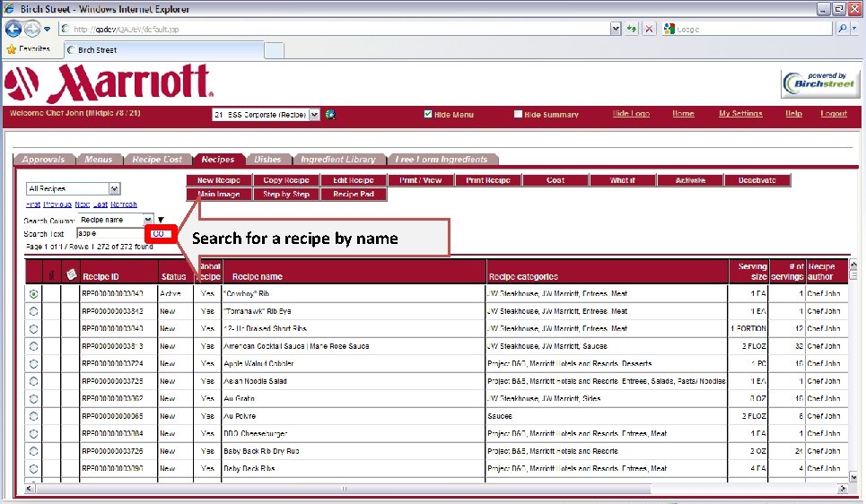Click the scroll-down arrow of the table scrollbar
Image resolution: width=866 pixels, height=504 pixels.
click(x=853, y=477)
